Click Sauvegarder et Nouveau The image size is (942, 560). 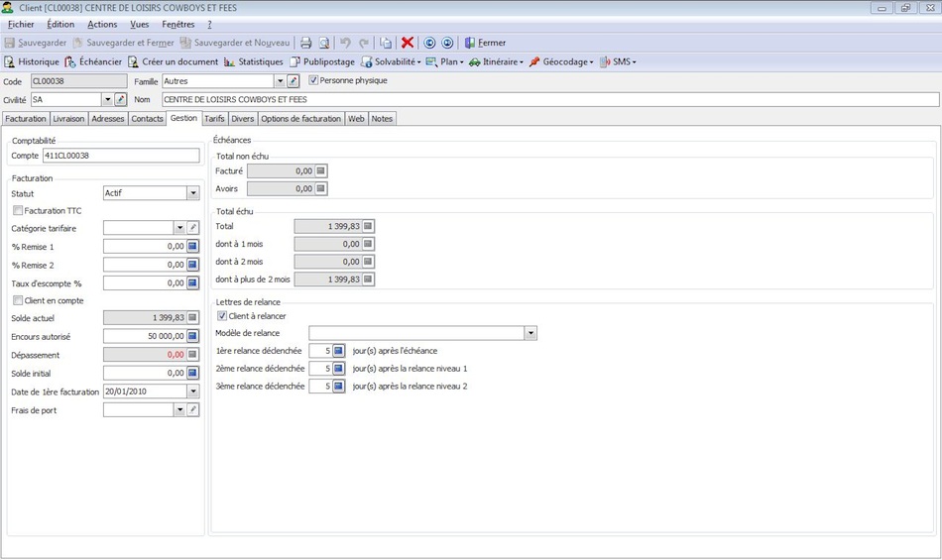tap(235, 43)
